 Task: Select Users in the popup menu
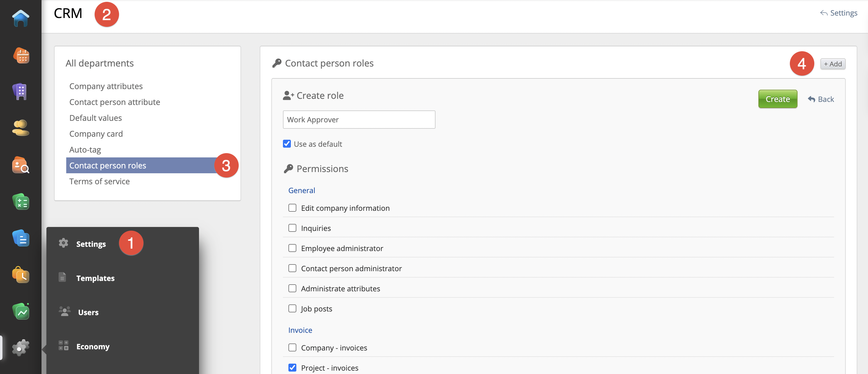pos(88,312)
